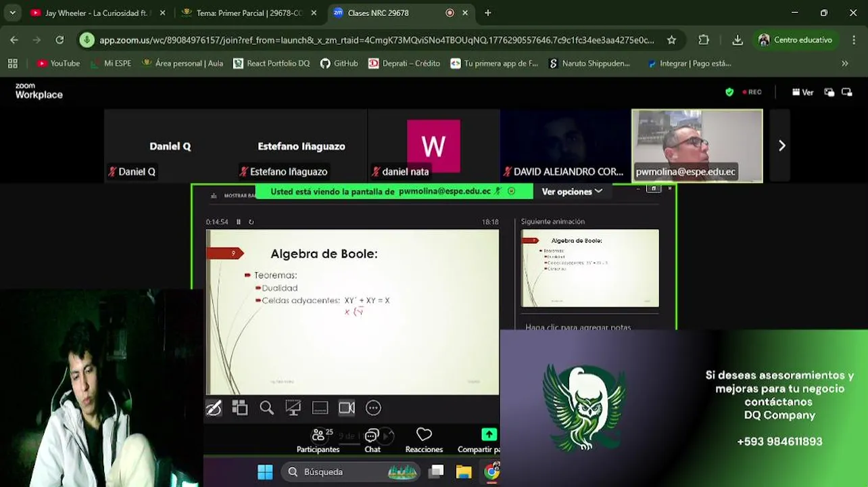The height and width of the screenshot is (487, 868).
Task: Open Integrar | Pago está... bookmark
Action: (688, 63)
